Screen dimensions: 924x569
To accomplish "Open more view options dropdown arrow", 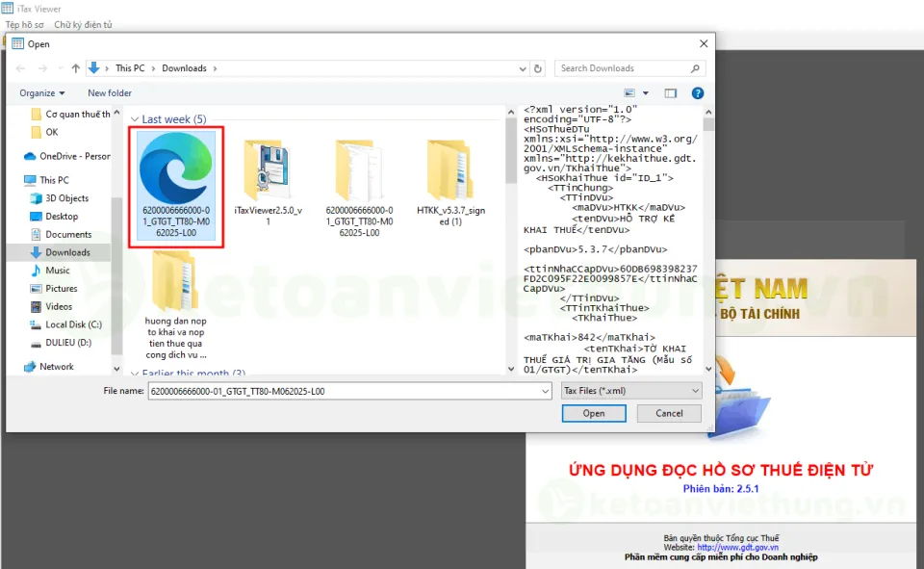I will (x=645, y=93).
